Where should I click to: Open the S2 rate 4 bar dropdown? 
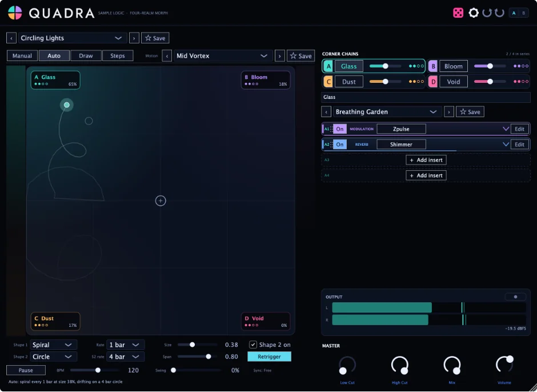point(125,357)
